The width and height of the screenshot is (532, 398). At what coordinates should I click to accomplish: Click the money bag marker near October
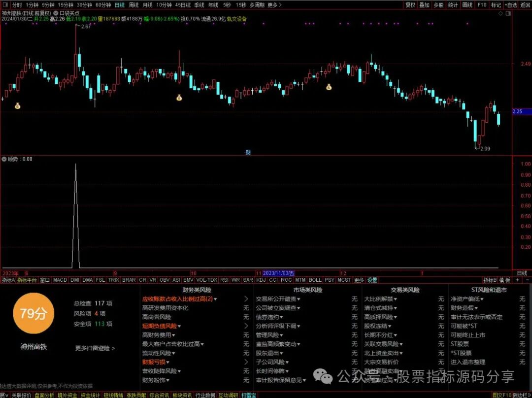179,98
